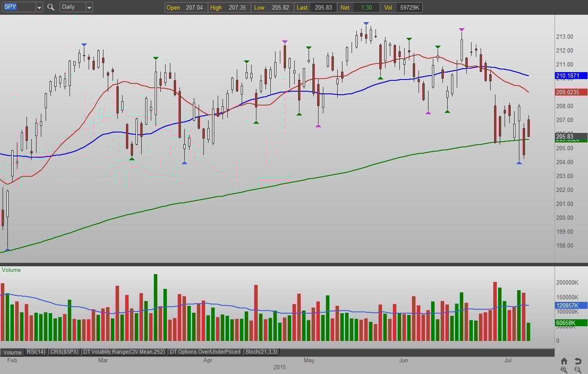Zoom in on the chart
This screenshot has width=588, height=374.
tap(564, 370)
